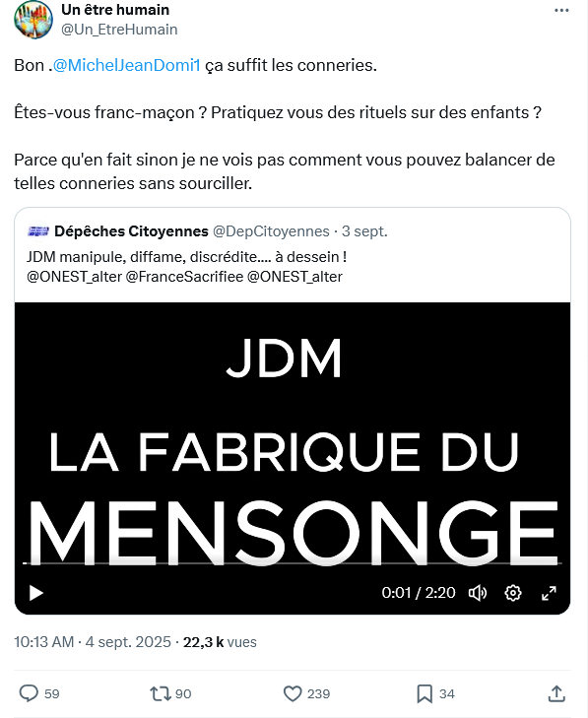Retweet using the repost arrows icon
This screenshot has width=588, height=718.
pos(161,693)
